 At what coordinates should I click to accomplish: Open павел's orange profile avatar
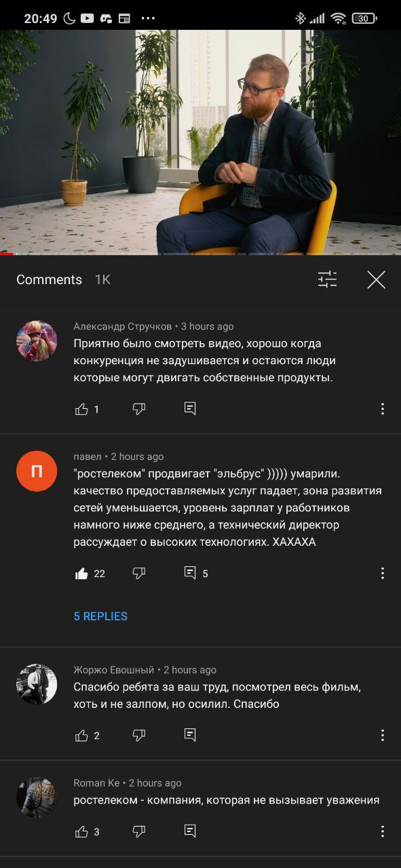(37, 471)
